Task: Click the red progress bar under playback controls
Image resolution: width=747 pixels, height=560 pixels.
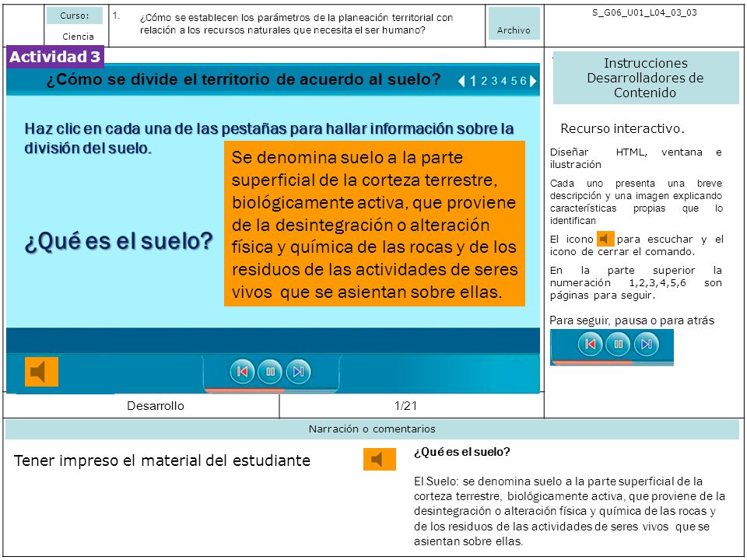Action: click(x=244, y=390)
